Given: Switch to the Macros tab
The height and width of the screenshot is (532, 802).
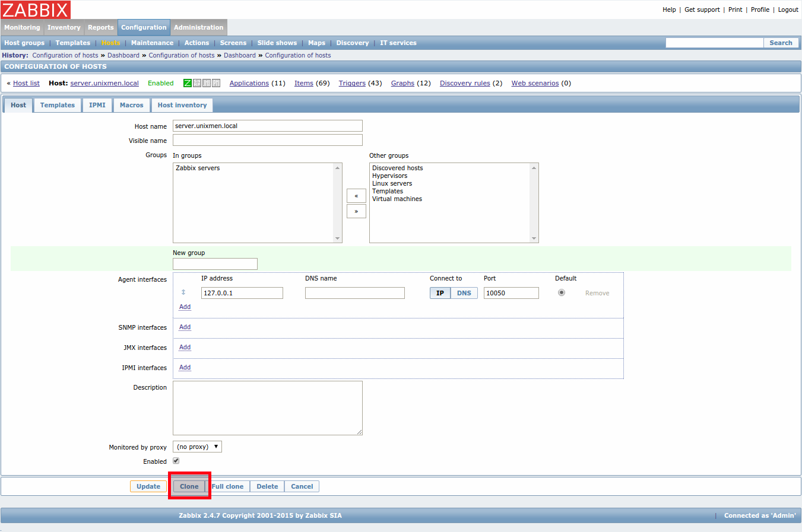Looking at the screenshot, I should click(132, 105).
